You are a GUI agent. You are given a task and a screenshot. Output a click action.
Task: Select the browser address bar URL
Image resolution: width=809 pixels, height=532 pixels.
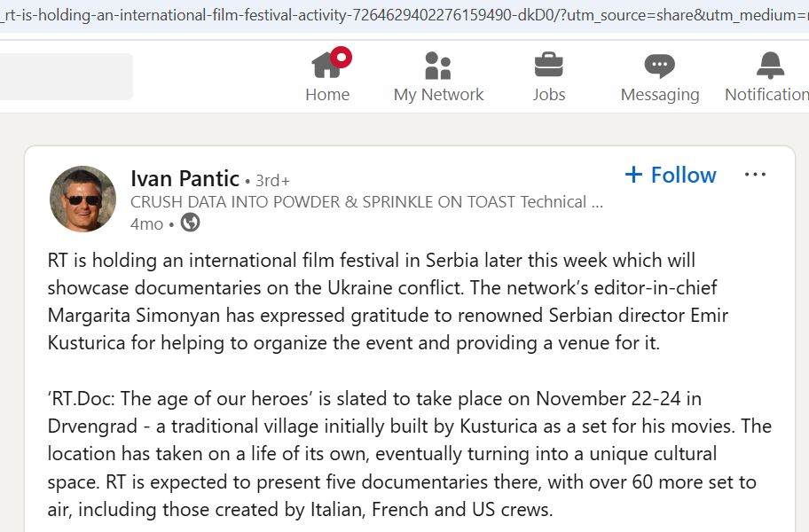point(404,15)
